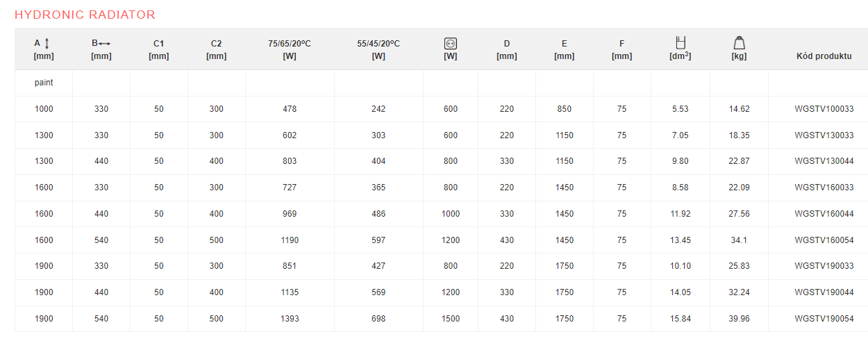Click the vertical height arrow icon beside A

tap(47, 43)
